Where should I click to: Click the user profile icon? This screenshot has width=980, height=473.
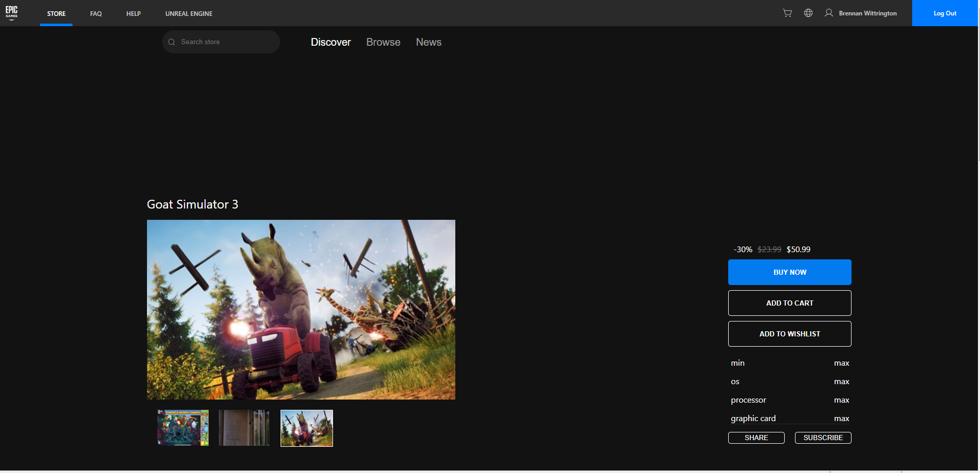(x=828, y=13)
